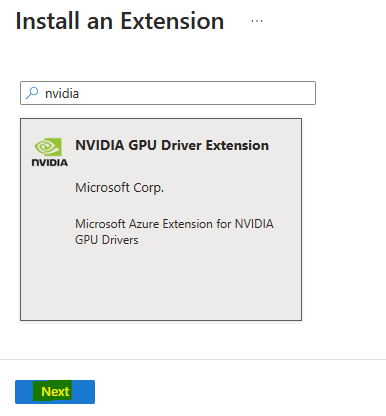Open the ellipsis more options menu
Image resolution: width=386 pixels, height=416 pixels.
click(x=257, y=21)
